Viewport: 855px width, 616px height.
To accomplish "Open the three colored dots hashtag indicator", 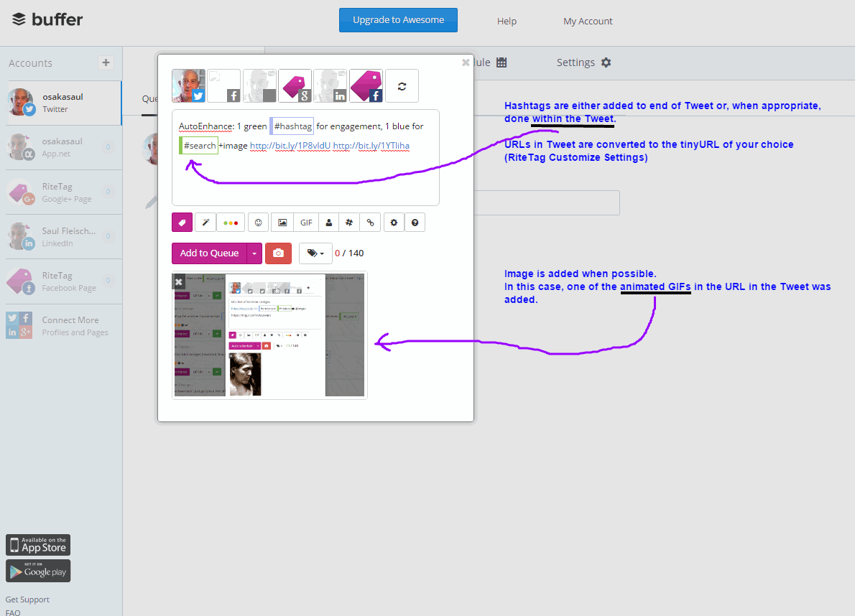I will pyautogui.click(x=231, y=223).
